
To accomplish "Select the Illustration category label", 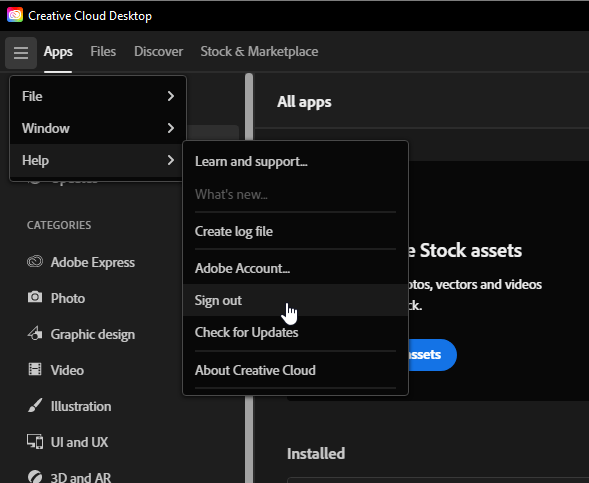I will pos(81,406).
